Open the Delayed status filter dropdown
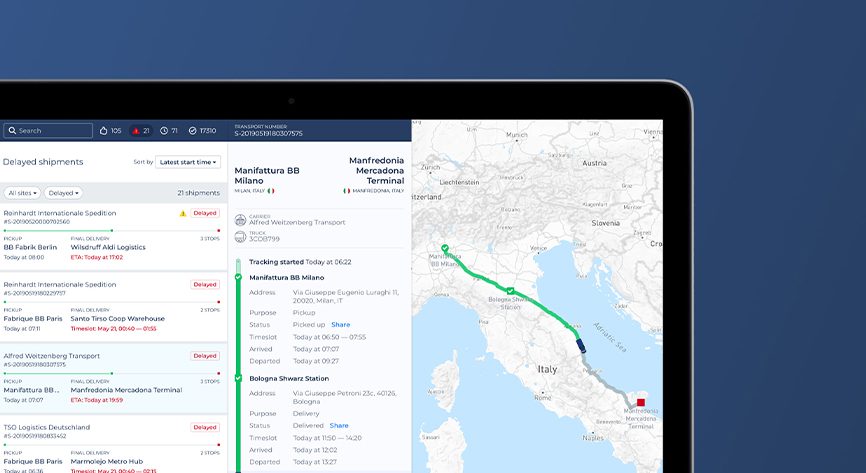Image resolution: width=866 pixels, height=473 pixels. [63, 193]
